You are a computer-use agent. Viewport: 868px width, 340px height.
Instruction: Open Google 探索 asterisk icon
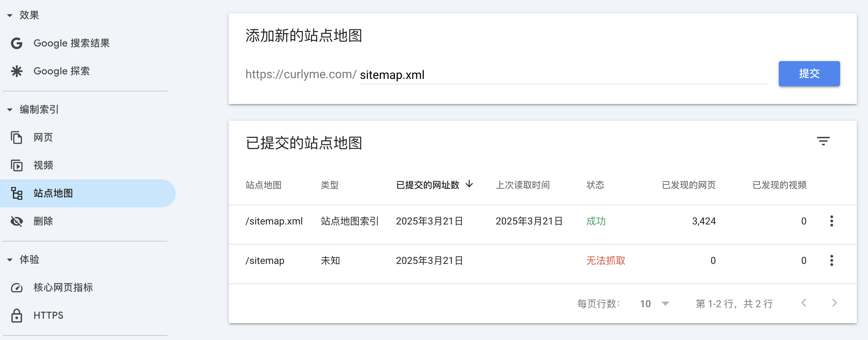coord(17,71)
